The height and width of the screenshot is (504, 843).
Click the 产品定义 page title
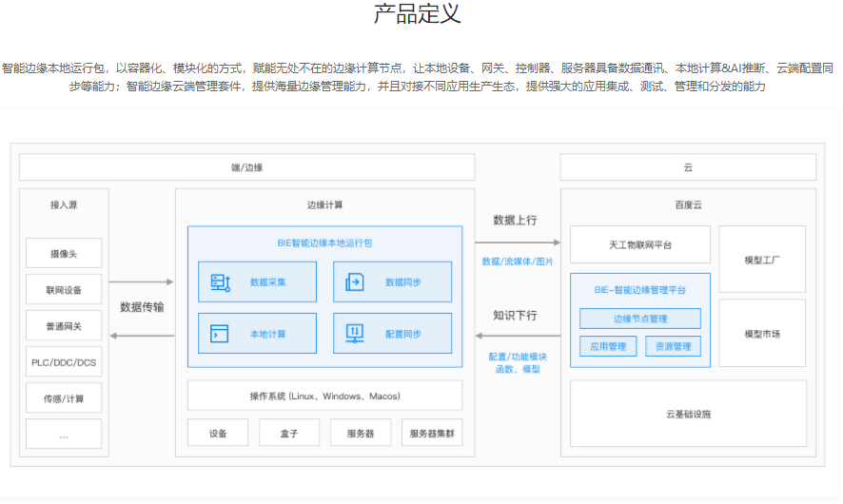[417, 13]
